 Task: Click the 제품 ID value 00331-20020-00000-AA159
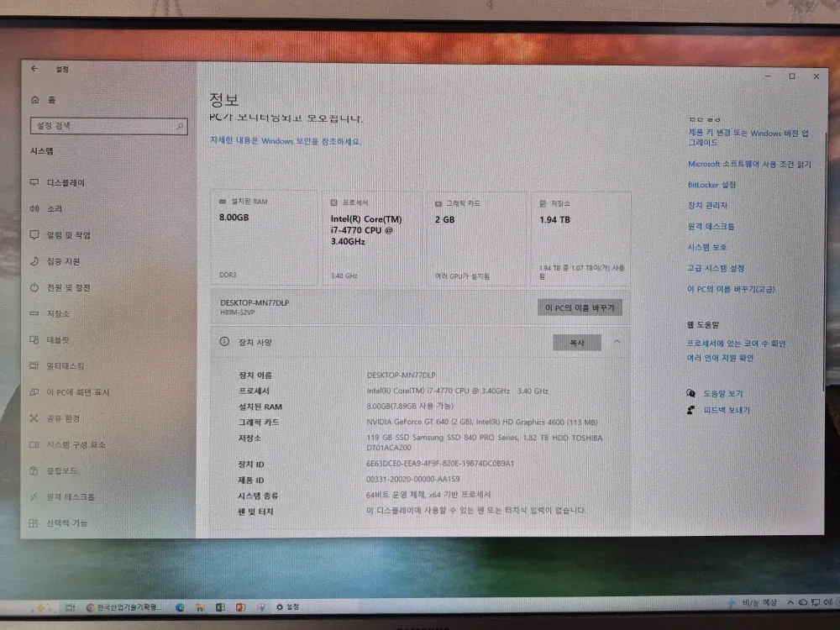412,479
